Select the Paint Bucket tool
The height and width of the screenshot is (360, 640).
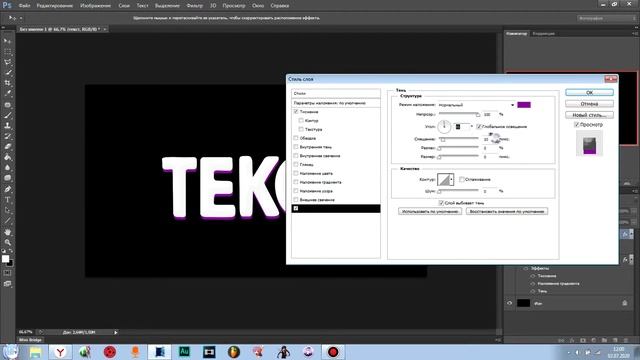7,157
